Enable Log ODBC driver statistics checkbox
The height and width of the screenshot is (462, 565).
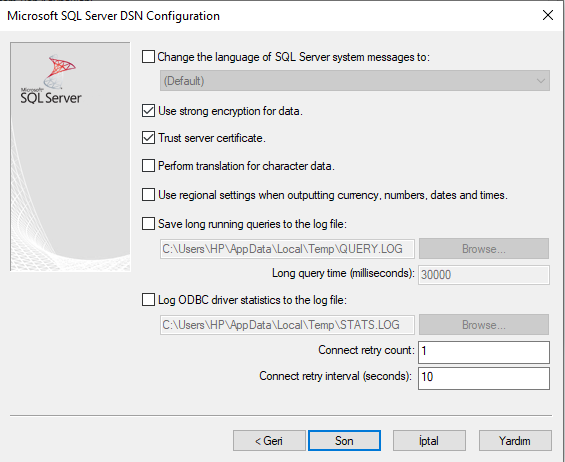148,299
